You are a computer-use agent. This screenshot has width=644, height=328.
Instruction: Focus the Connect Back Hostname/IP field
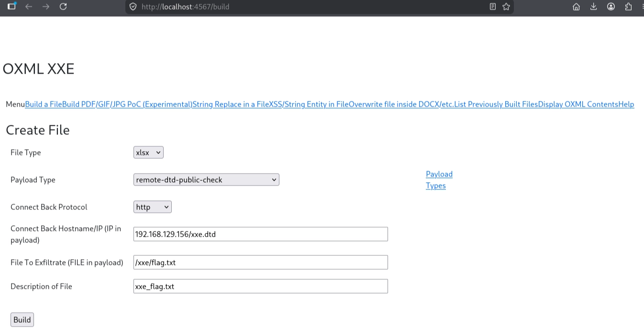[261, 234]
